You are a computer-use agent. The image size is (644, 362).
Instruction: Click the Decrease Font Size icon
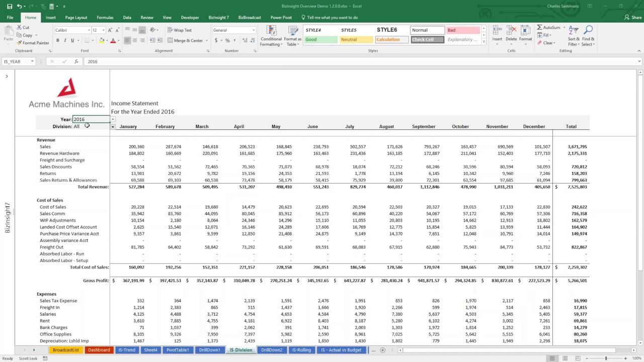pyautogui.click(x=117, y=30)
